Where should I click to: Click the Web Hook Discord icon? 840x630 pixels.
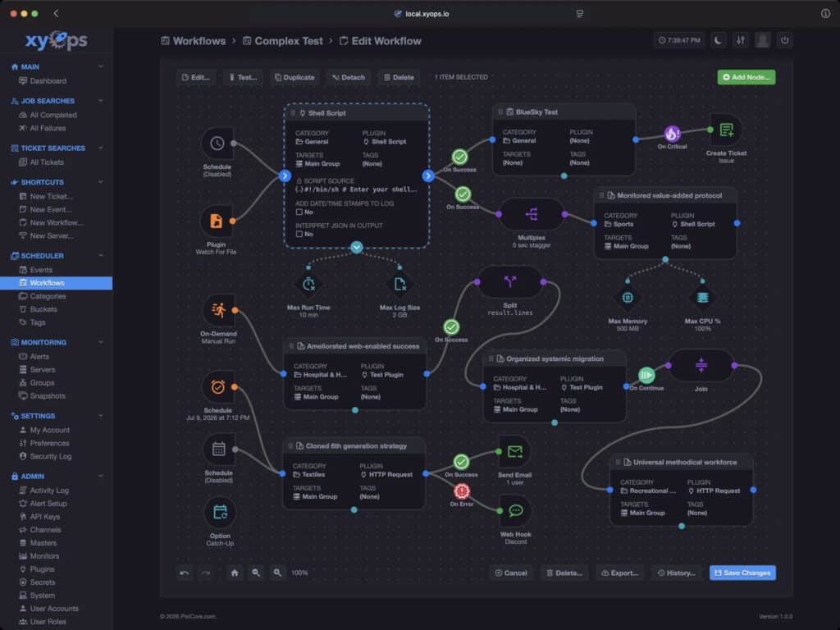515,511
